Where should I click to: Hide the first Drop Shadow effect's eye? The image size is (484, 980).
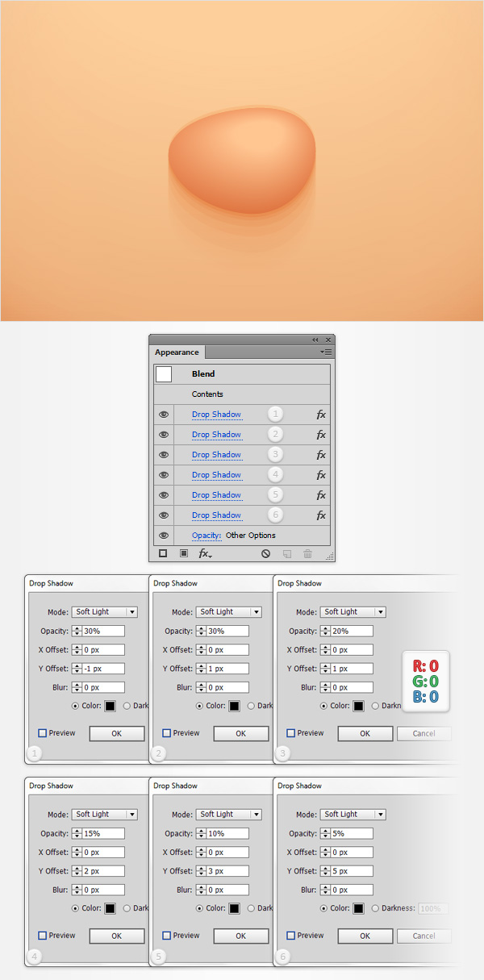tap(164, 415)
